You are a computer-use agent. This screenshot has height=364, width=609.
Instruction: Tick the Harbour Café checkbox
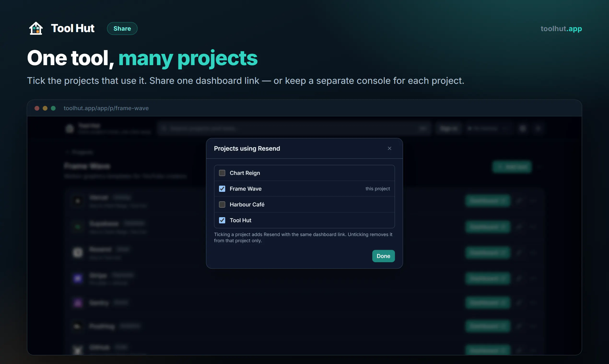click(222, 204)
